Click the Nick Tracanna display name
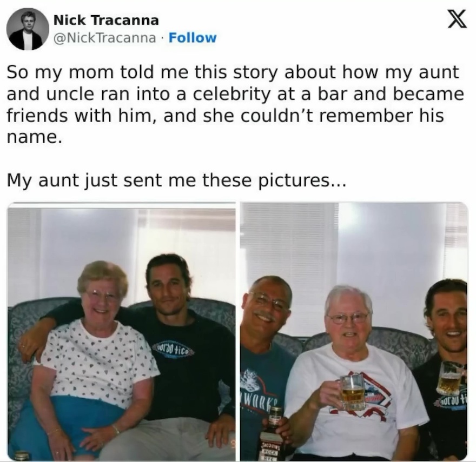Image resolution: width=476 pixels, height=462 pixels. coord(106,21)
